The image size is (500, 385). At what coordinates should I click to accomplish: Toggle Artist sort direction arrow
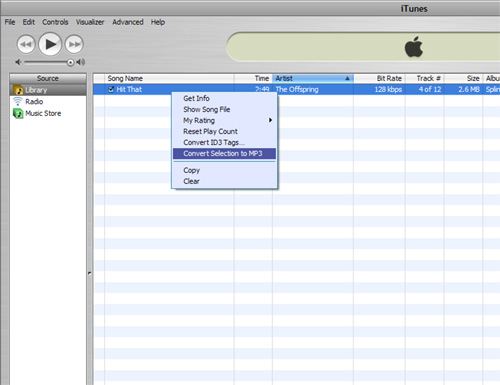tap(347, 78)
